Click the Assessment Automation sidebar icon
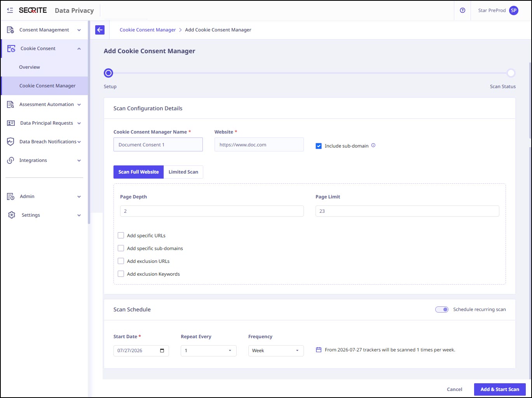The height and width of the screenshot is (398, 532). coord(10,104)
